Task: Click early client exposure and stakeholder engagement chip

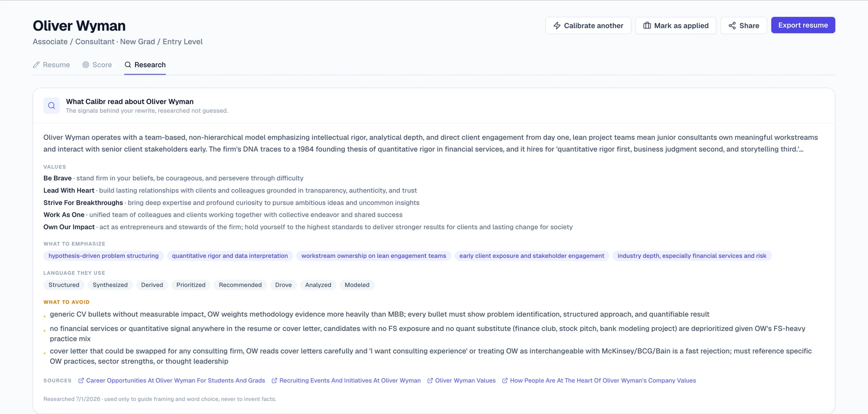Action: (532, 256)
